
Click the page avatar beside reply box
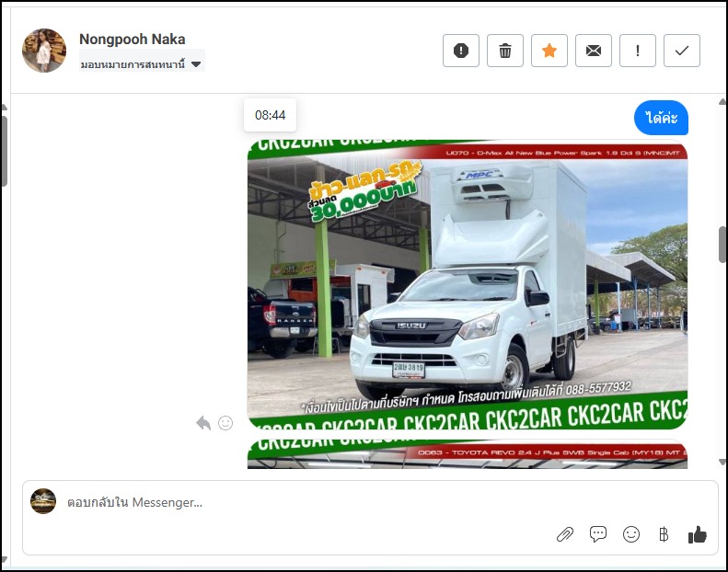coord(43,501)
